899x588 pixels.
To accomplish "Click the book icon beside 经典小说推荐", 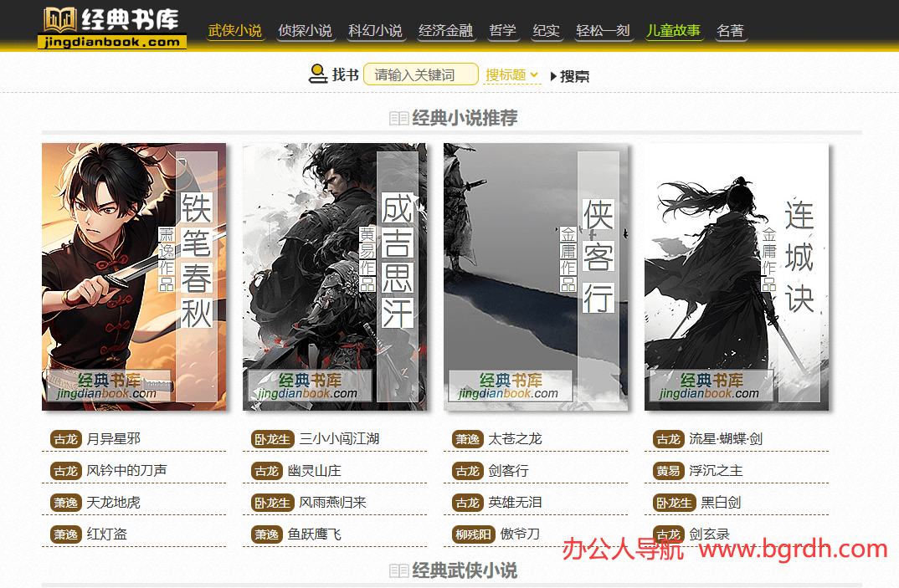I will click(398, 119).
